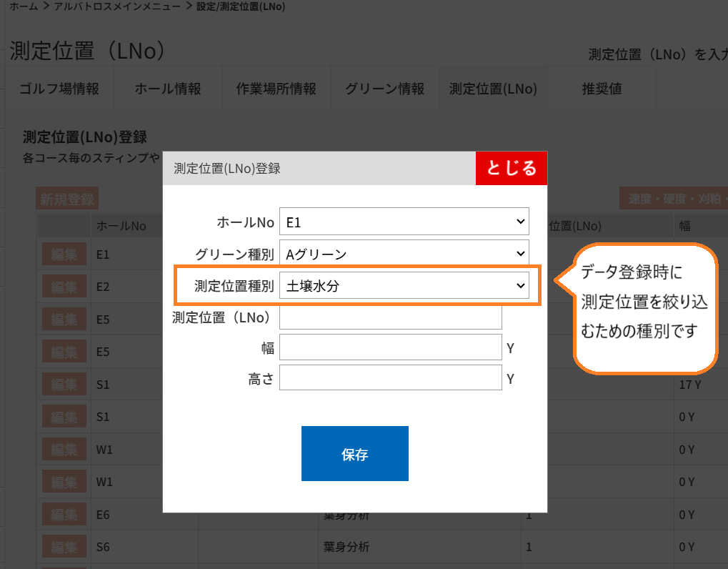Image resolution: width=728 pixels, height=569 pixels.
Task: Open the 推奨値 tab
Action: [601, 88]
